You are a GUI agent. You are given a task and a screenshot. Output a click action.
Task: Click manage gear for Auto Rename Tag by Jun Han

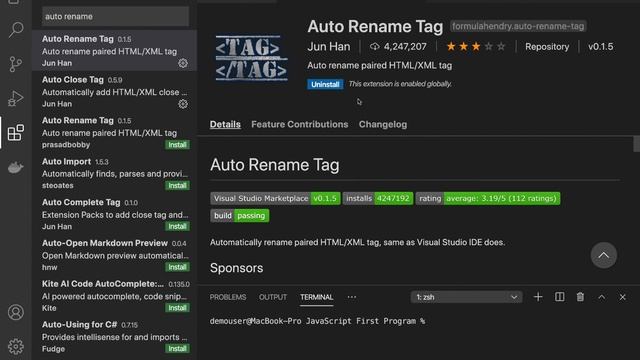tap(183, 63)
